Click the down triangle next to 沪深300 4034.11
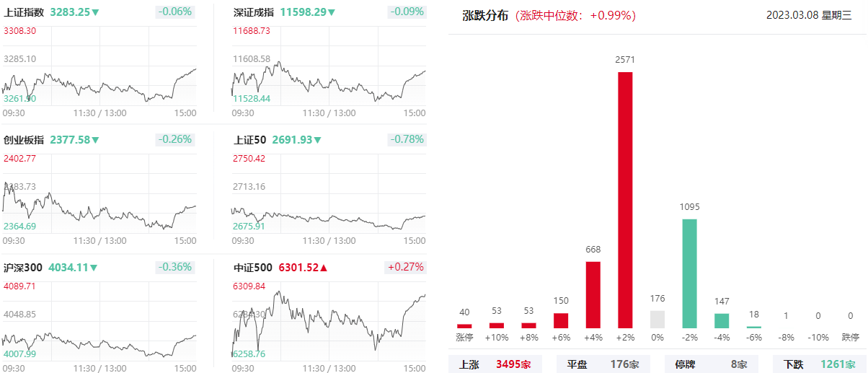The image size is (868, 373). (x=93, y=268)
